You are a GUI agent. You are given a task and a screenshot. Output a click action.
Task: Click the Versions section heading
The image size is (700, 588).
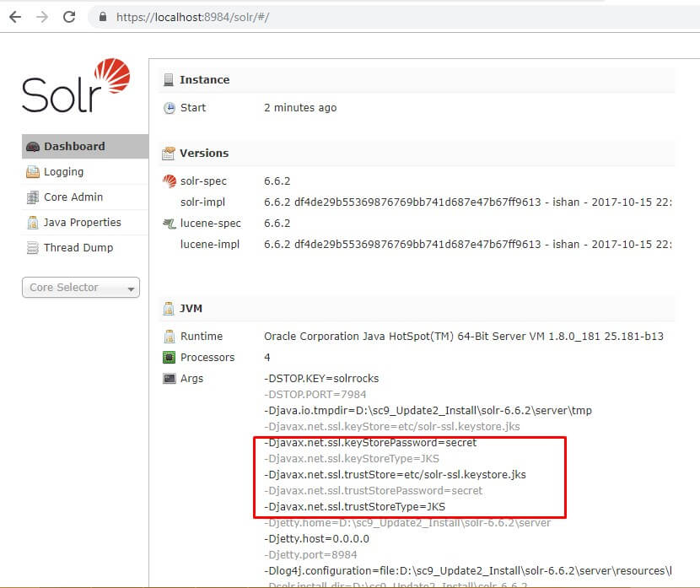(204, 154)
